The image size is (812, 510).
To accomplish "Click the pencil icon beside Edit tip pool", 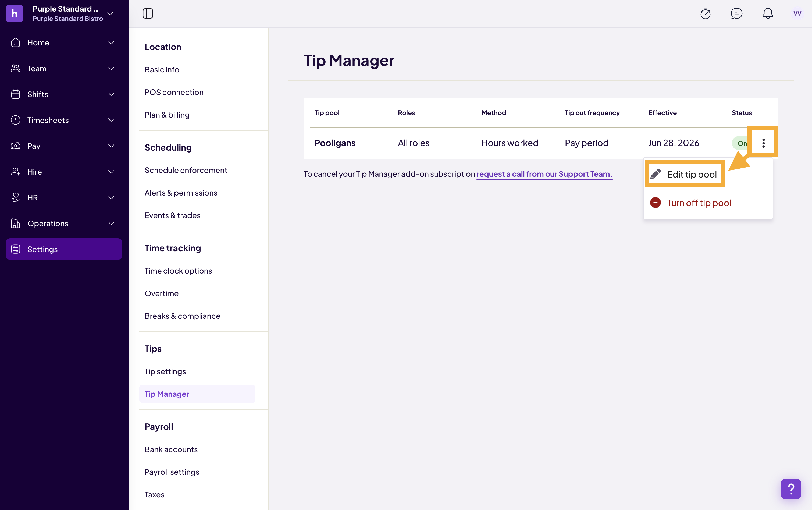I will (655, 174).
